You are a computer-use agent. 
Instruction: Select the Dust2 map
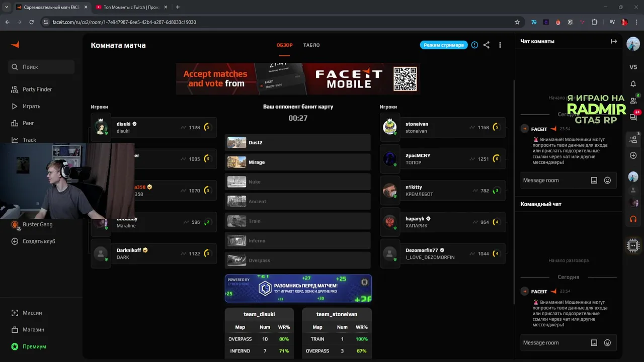tap(298, 143)
